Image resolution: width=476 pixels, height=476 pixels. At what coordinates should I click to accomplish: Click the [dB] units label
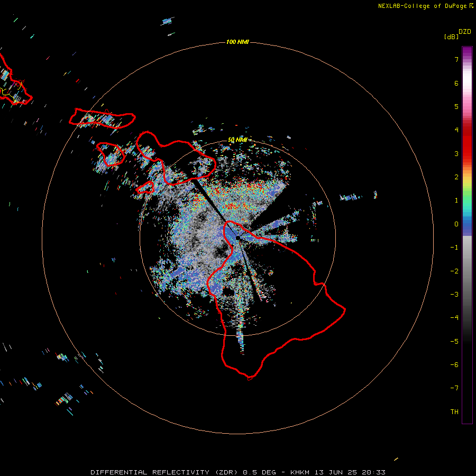pyautogui.click(x=452, y=36)
